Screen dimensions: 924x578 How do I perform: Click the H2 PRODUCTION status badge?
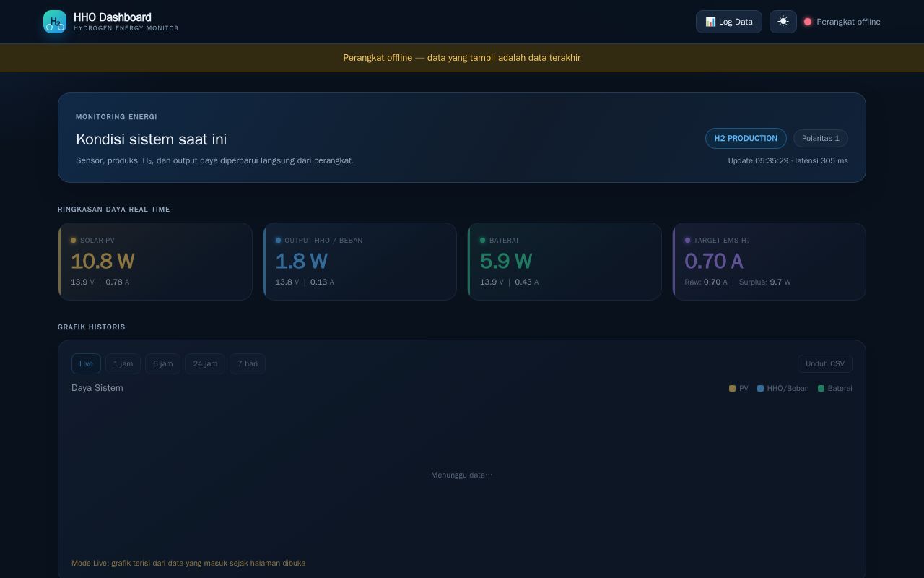tap(746, 138)
